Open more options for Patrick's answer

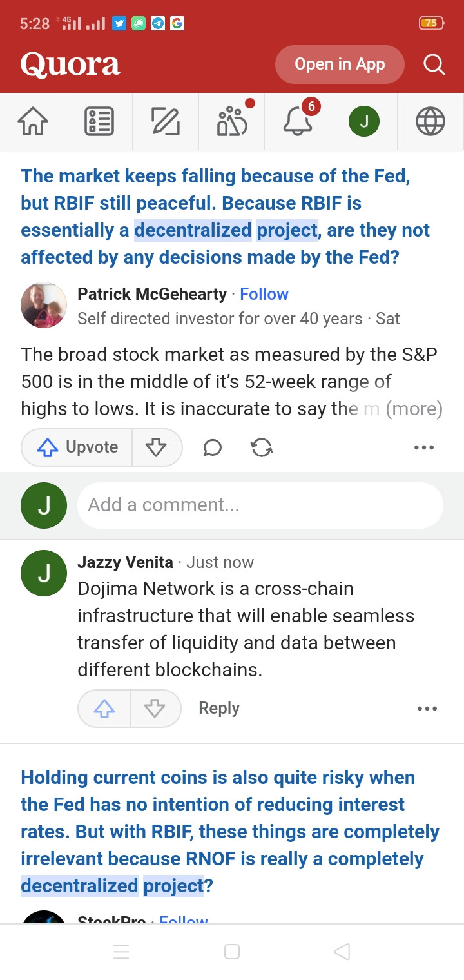pyautogui.click(x=423, y=447)
